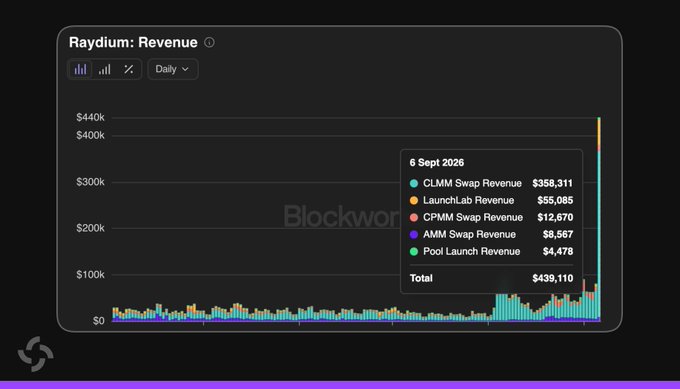
Task: Click the logo icon below the chart
Action: pos(36,354)
